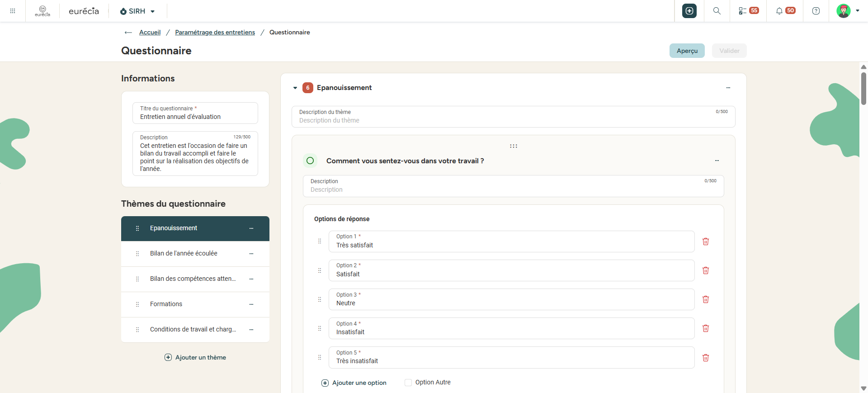868x393 pixels.
Task: Click the Description du thème field
Action: tap(514, 117)
